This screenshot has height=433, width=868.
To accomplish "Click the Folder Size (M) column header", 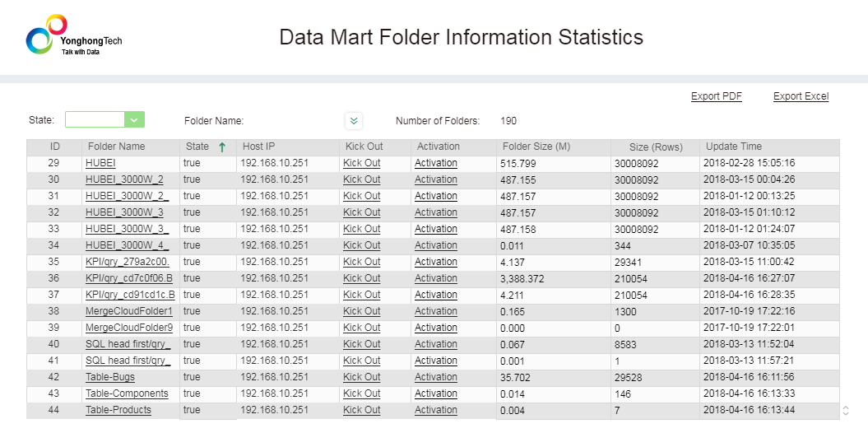I will (x=536, y=147).
